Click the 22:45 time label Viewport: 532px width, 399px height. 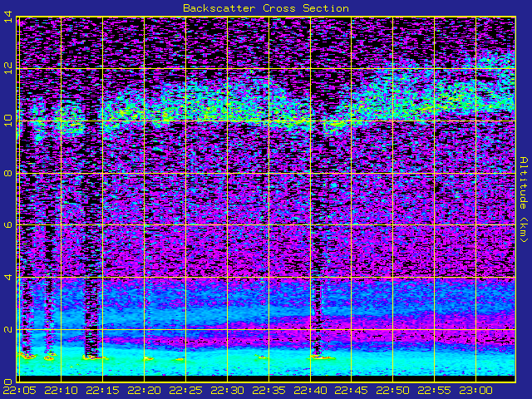351,391
